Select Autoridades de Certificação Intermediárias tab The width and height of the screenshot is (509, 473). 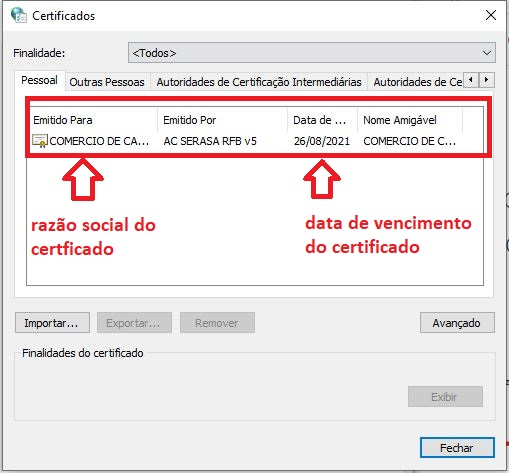coord(259,82)
